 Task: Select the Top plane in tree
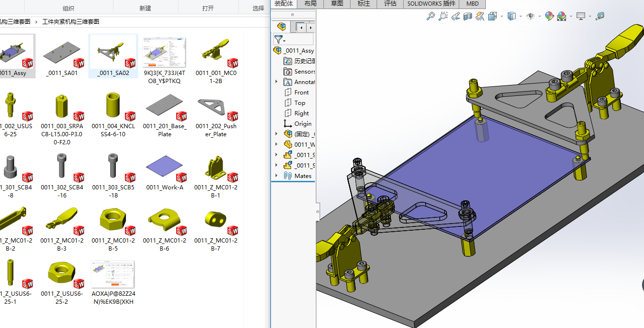[294, 103]
